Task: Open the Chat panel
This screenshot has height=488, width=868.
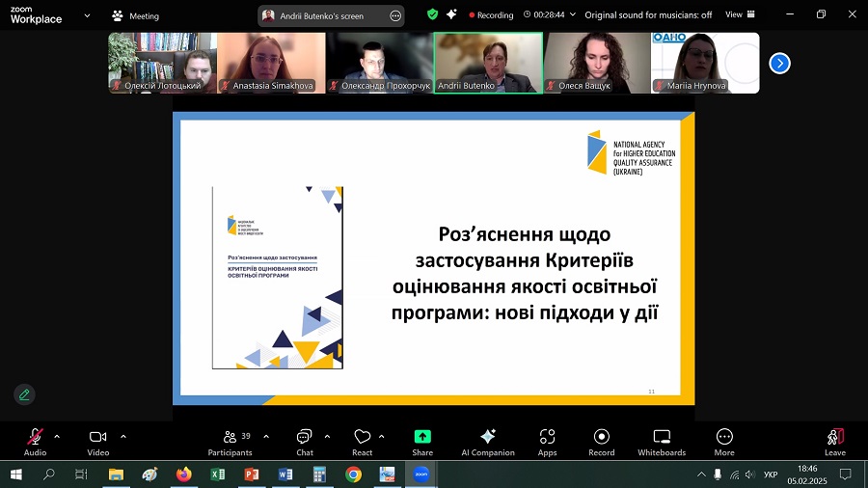Action: pos(305,440)
